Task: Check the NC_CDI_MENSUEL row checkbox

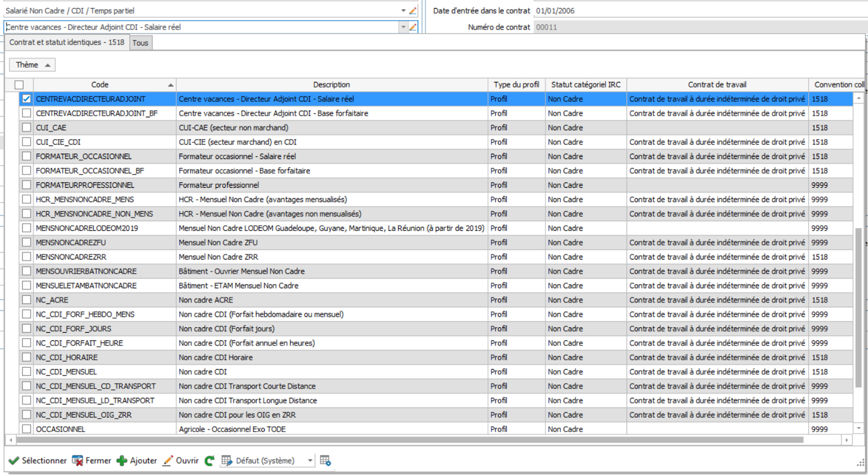Action: (x=26, y=372)
